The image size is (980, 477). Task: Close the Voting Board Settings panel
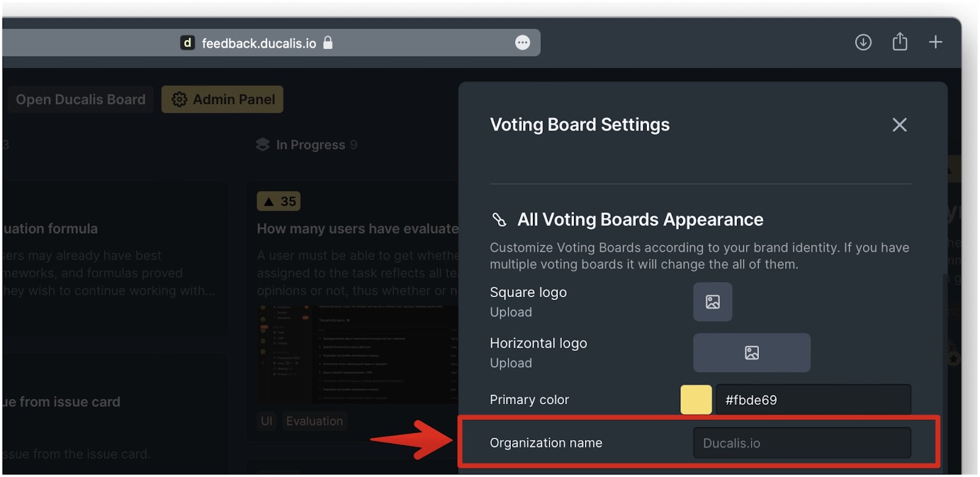click(899, 125)
